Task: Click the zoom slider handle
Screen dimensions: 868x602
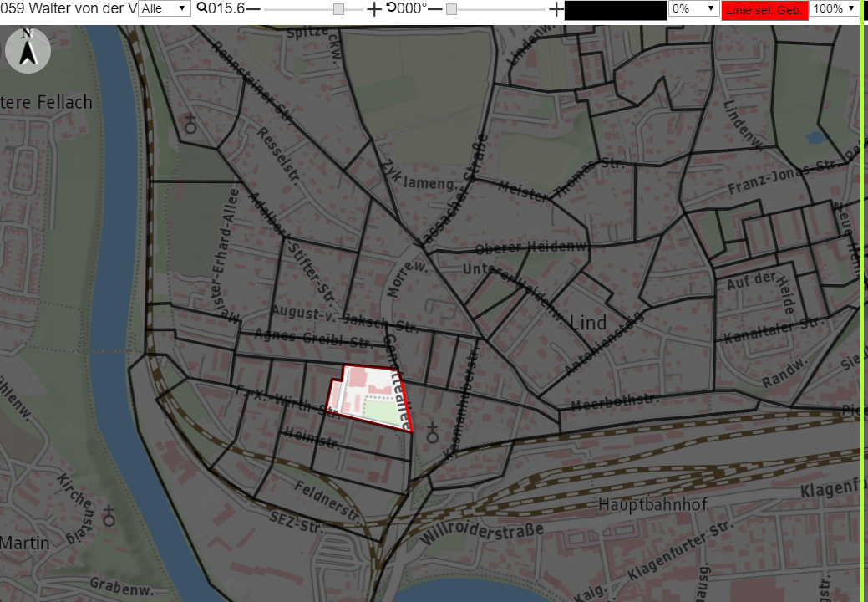Action: click(339, 9)
